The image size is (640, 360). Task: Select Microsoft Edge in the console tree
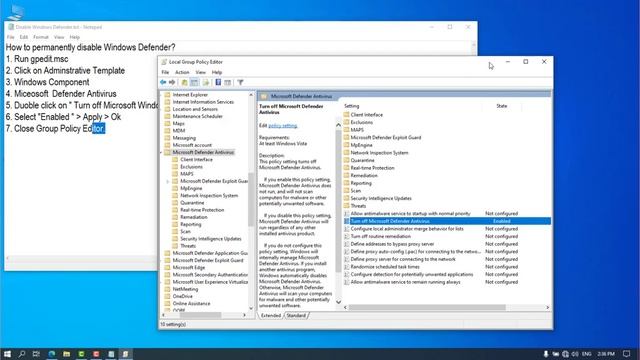click(189, 268)
